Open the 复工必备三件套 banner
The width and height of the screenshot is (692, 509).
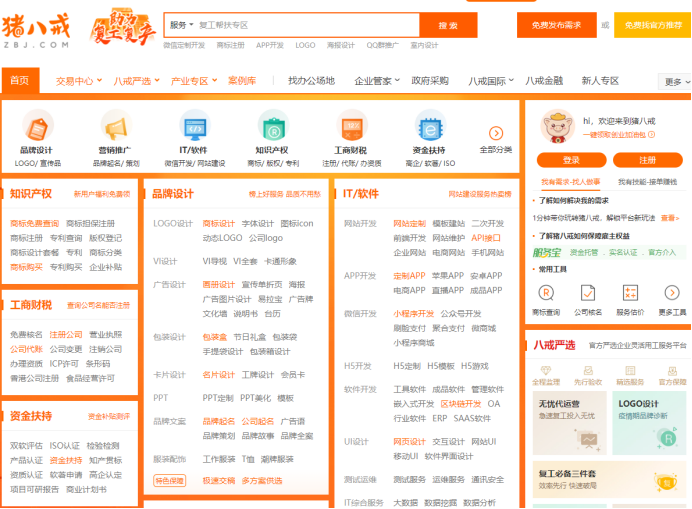coord(609,480)
